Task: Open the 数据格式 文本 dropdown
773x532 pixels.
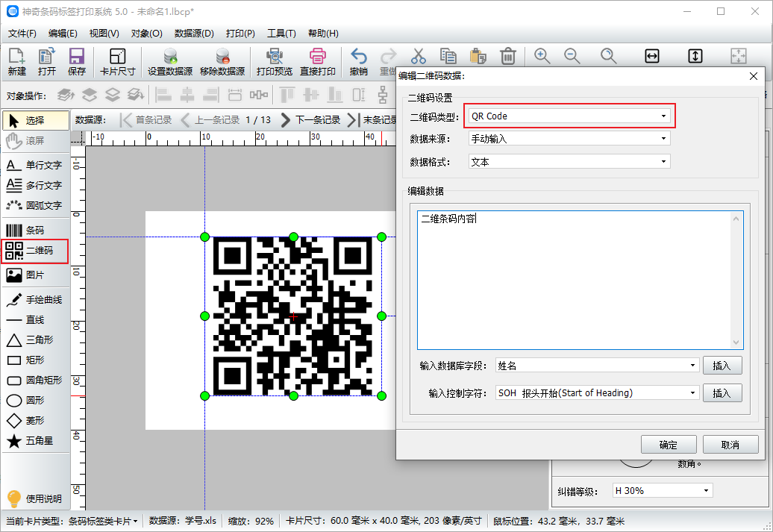Action: click(x=569, y=162)
